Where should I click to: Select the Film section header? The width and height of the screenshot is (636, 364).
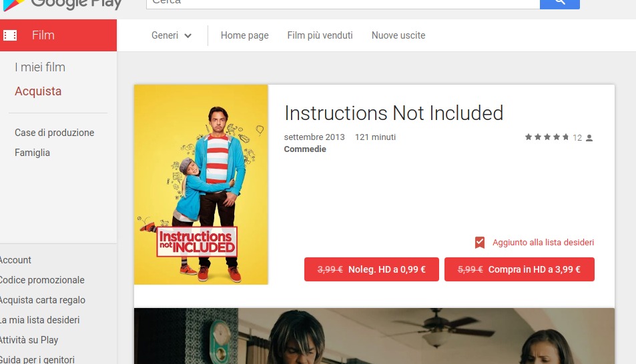coord(59,35)
